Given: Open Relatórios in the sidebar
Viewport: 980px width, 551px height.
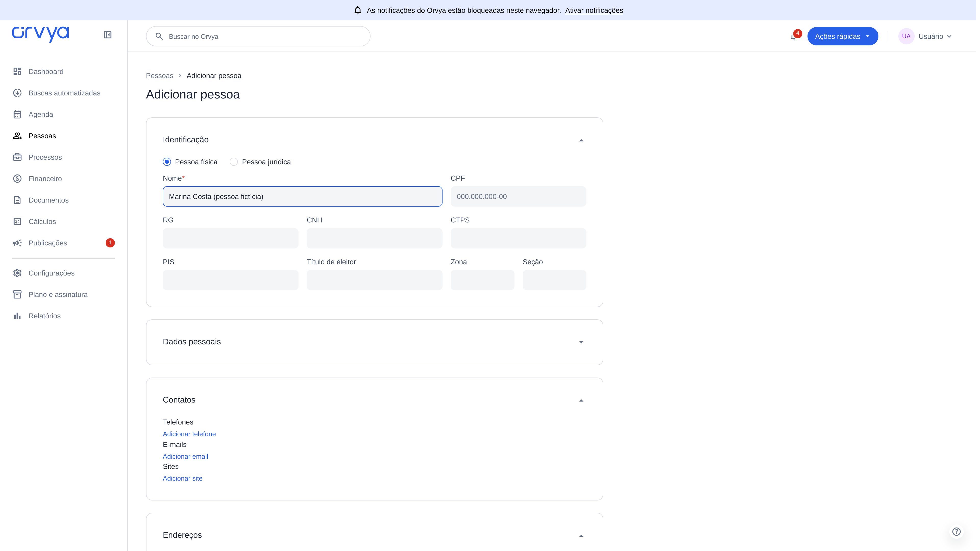Looking at the screenshot, I should coord(63,316).
